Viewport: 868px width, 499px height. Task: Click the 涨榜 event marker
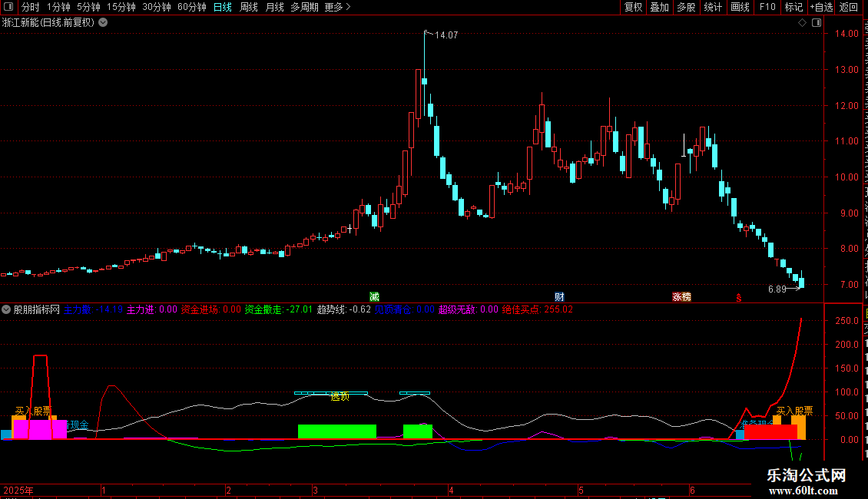[681, 297]
